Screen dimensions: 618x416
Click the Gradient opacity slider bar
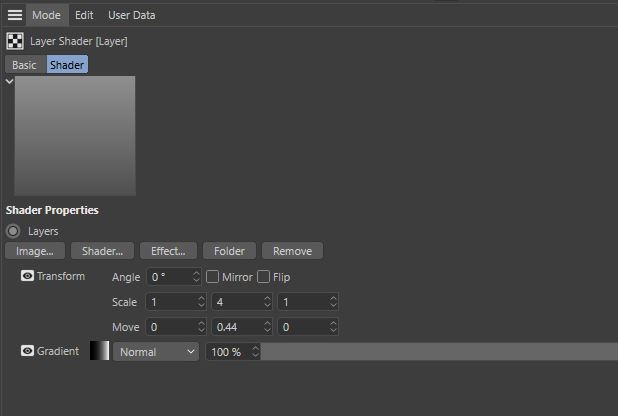point(439,352)
